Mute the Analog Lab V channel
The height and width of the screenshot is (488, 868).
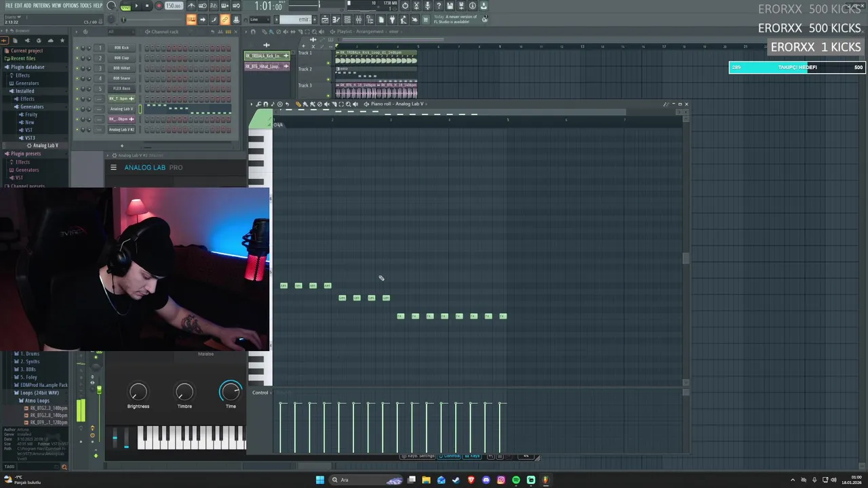(x=77, y=108)
